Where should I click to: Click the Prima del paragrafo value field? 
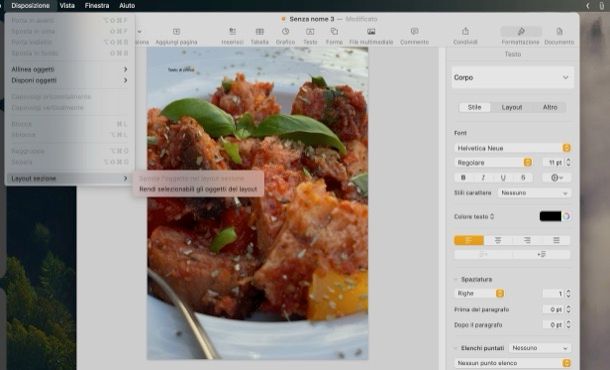[553, 309]
